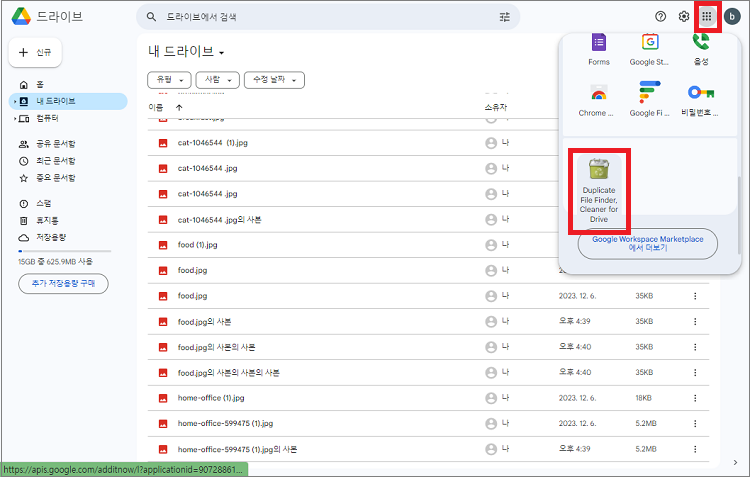Viewport: 750px width, 477px height.
Task: Select 내 드라이브 in the sidebar
Action: point(68,101)
